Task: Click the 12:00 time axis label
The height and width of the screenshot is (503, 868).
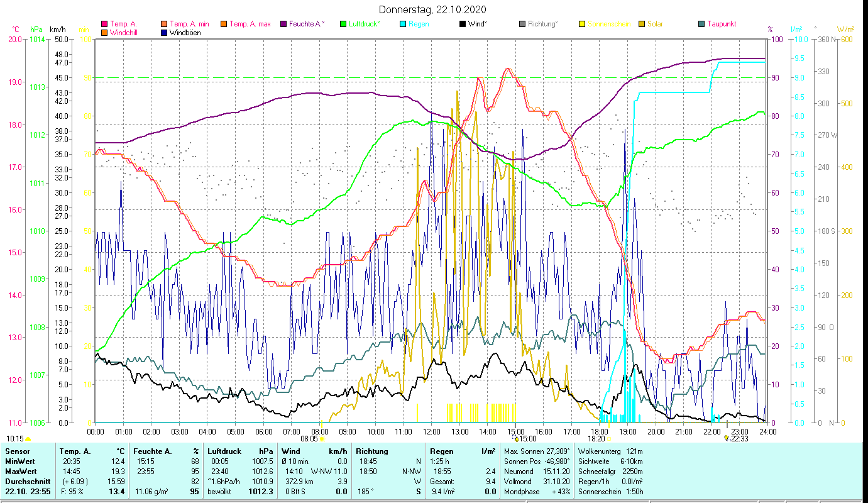Action: (x=432, y=431)
